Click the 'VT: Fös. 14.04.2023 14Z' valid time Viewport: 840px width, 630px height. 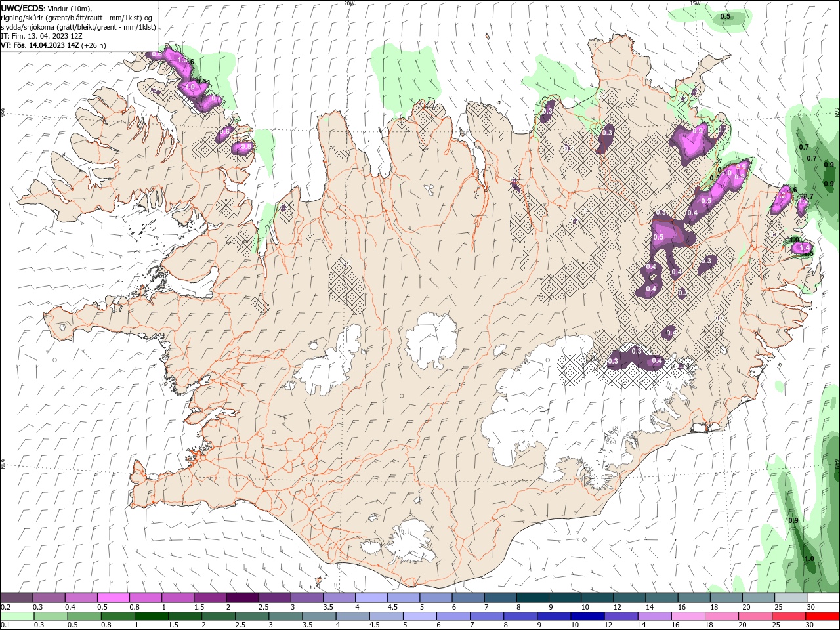pos(40,45)
